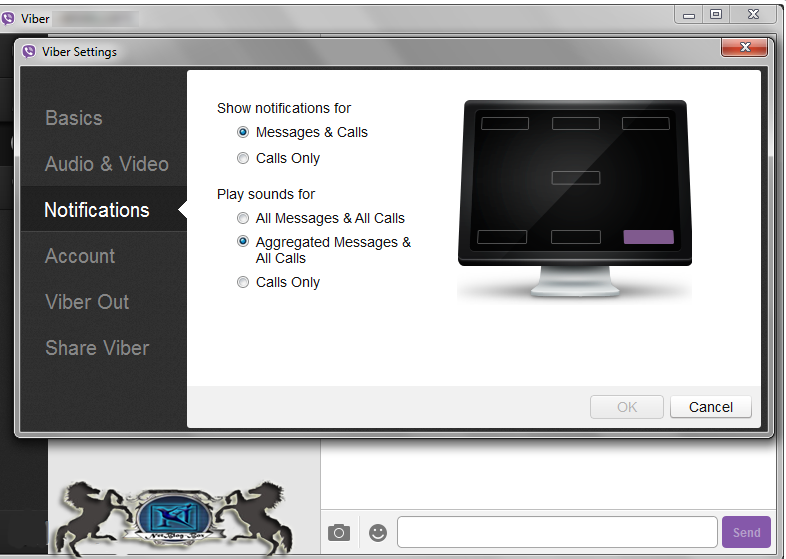Viewport: 786px width, 559px height.
Task: Open the Account settings section
Action: point(80,256)
